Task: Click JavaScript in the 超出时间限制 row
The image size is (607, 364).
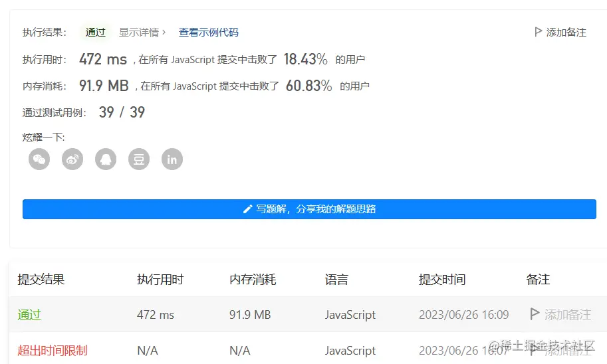Action: click(350, 351)
